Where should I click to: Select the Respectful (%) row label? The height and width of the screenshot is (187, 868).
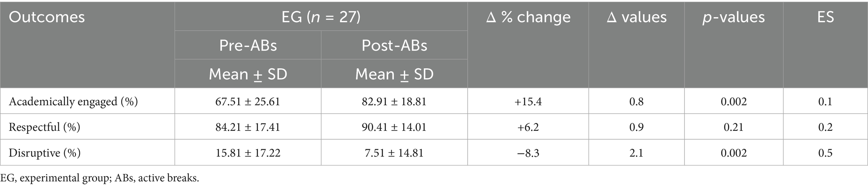44,127
